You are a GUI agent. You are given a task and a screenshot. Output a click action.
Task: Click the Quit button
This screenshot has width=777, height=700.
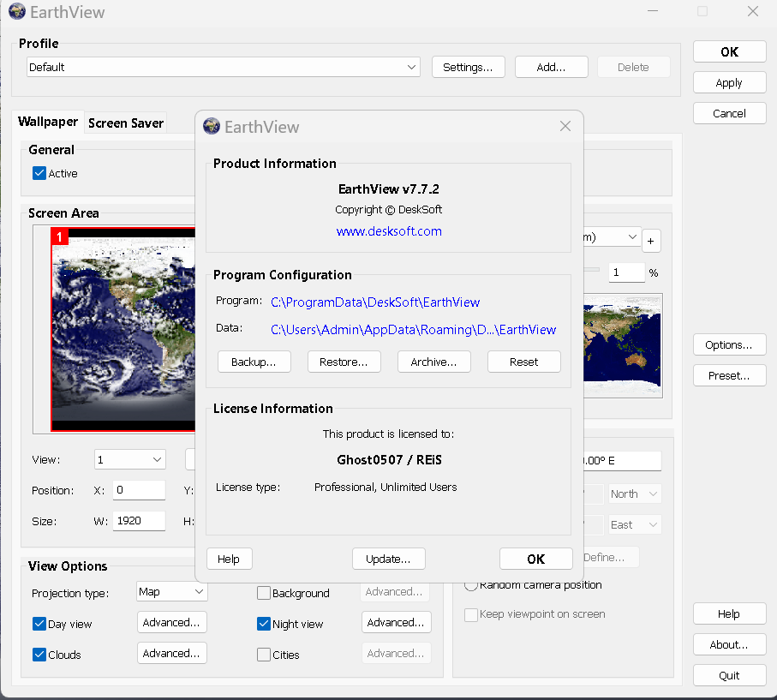tap(729, 675)
